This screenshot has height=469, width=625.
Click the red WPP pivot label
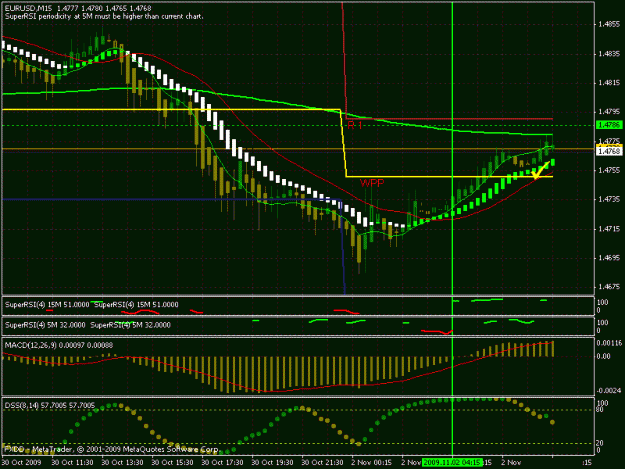pyautogui.click(x=371, y=183)
